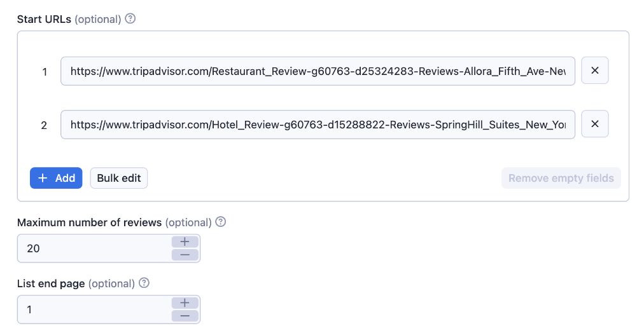The width and height of the screenshot is (644, 333).
Task: Decrement the List end page value
Action: (185, 316)
